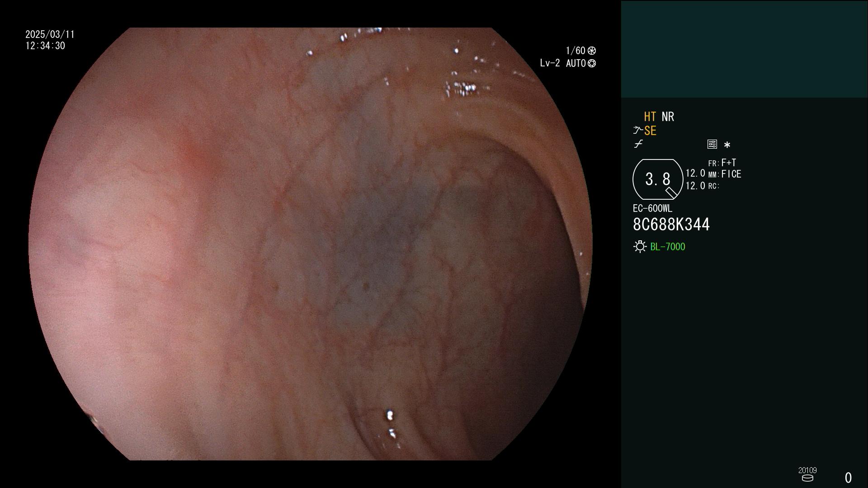The image size is (868, 488).
Task: Click the F+T freeze setting value
Action: 729,163
